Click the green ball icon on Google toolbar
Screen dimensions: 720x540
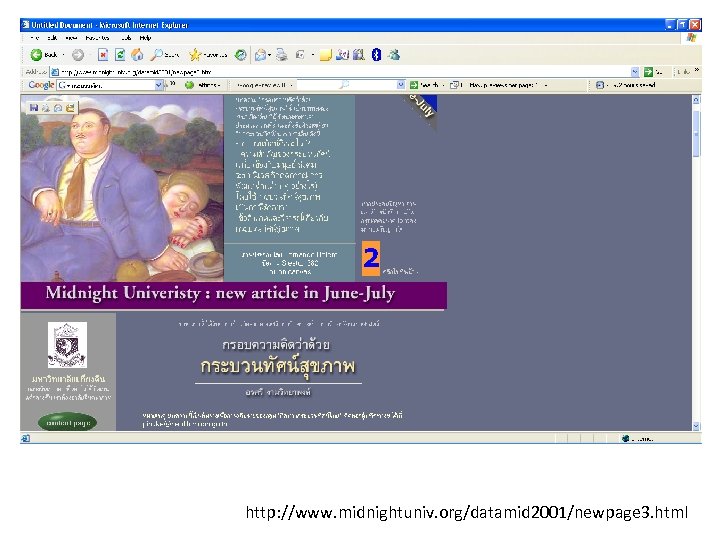click(x=189, y=85)
